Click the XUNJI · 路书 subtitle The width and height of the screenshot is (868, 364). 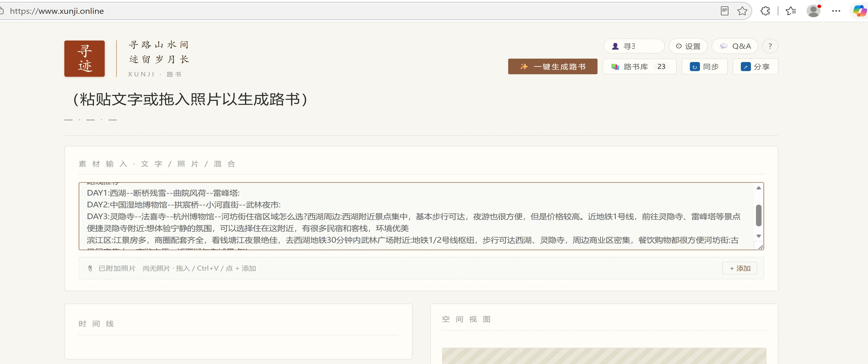click(155, 74)
